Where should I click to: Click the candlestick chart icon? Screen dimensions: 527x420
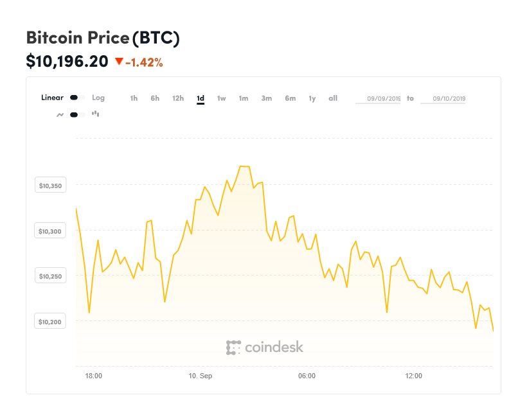point(96,114)
